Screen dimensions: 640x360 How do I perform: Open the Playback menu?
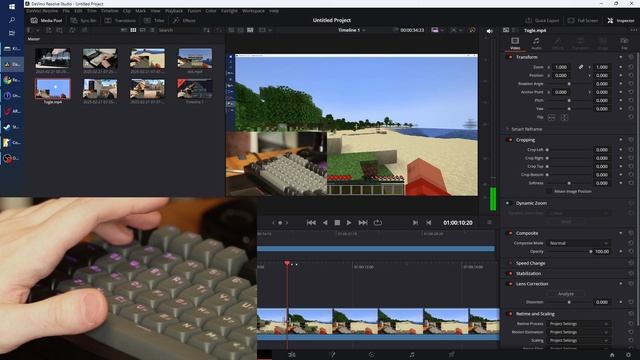coord(174,11)
